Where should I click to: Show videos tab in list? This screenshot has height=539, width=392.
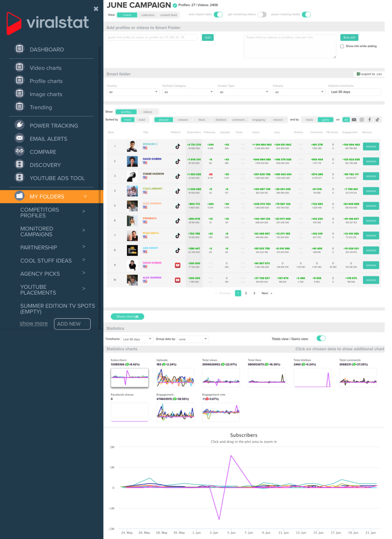click(148, 112)
